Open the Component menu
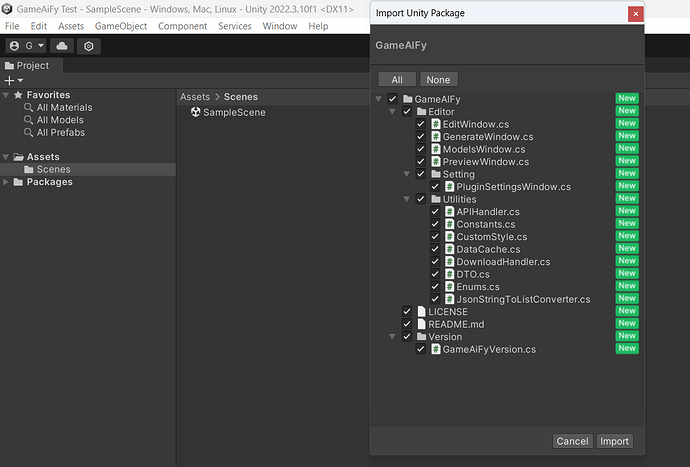690x467 pixels. [182, 26]
